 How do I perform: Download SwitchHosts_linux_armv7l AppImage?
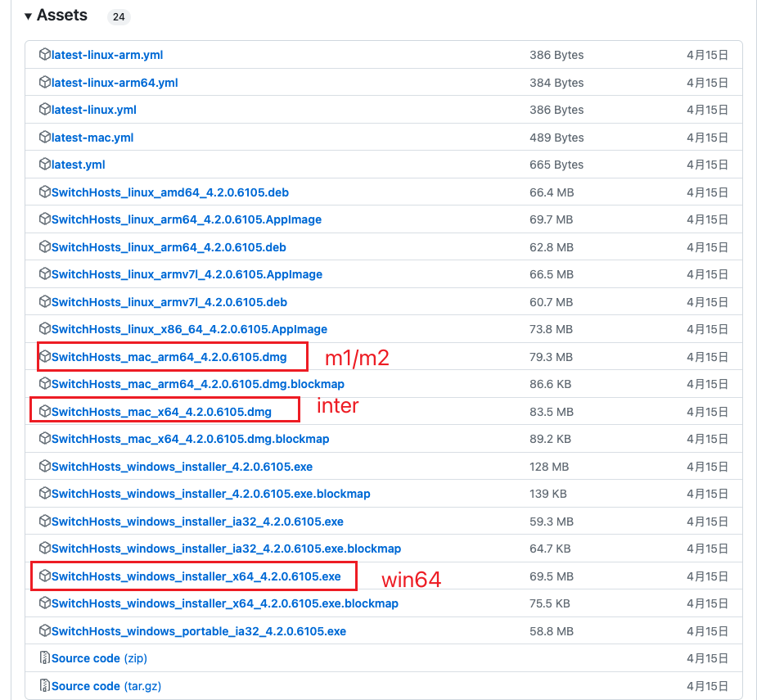(187, 274)
